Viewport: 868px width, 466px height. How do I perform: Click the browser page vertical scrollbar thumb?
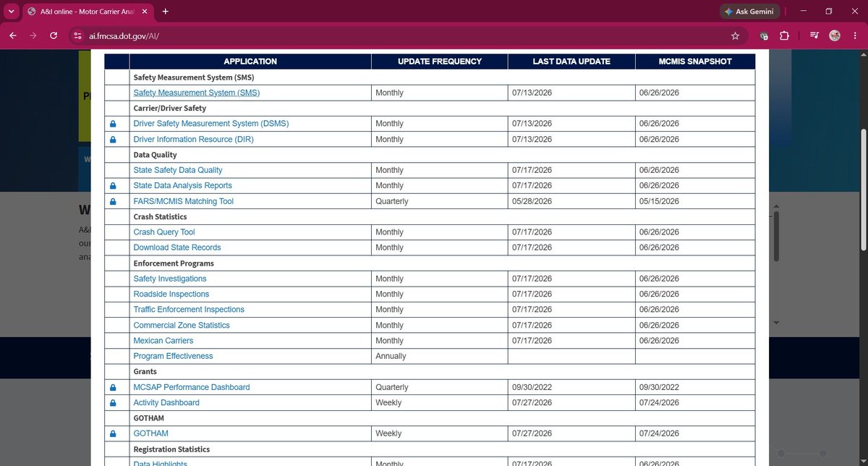[863, 190]
